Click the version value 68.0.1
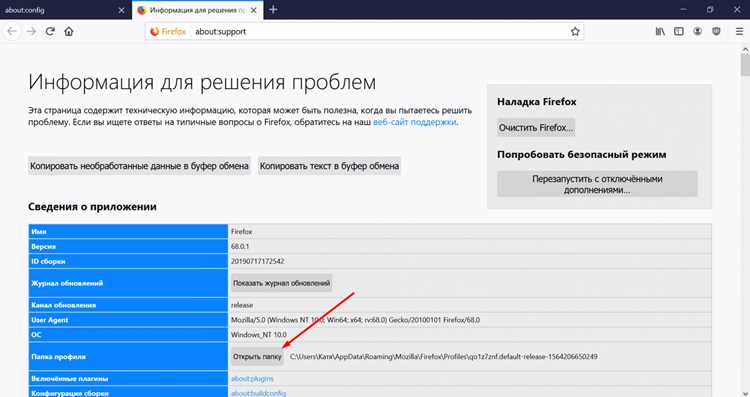Screen dimensions: 750x397 (x=240, y=246)
